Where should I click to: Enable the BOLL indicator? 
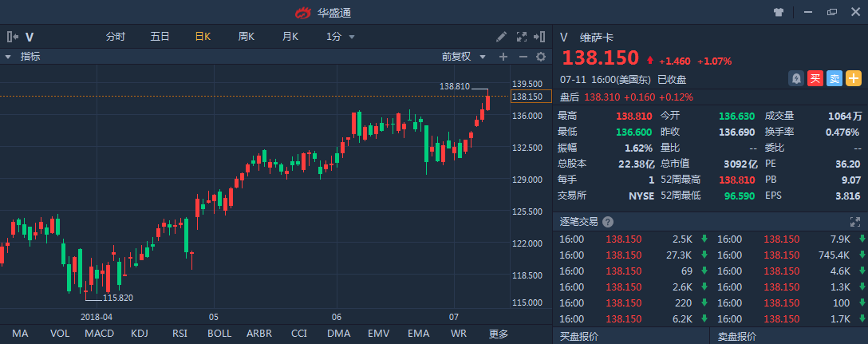(219, 334)
